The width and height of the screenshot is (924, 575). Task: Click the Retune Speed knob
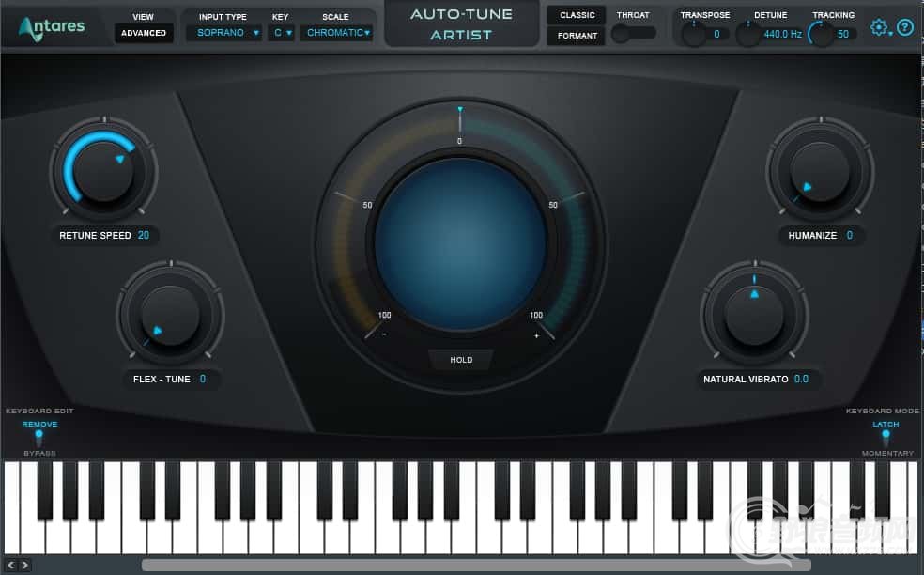click(103, 171)
